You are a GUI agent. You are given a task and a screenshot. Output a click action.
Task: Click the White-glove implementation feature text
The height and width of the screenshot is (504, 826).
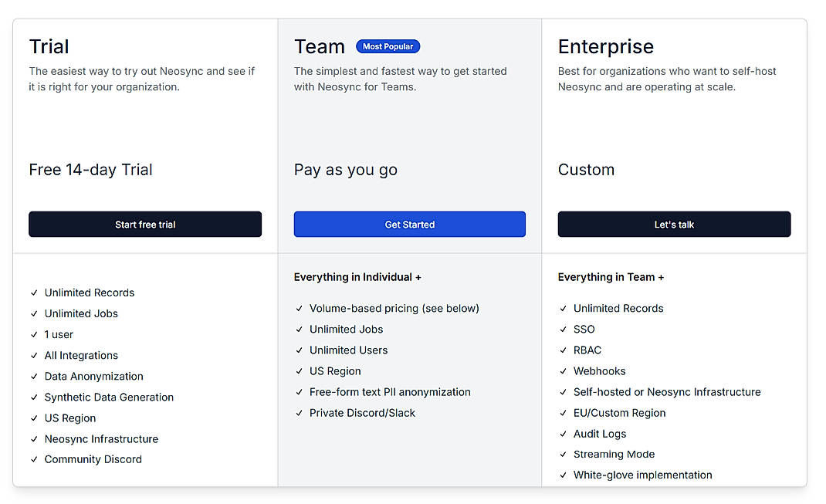point(643,475)
